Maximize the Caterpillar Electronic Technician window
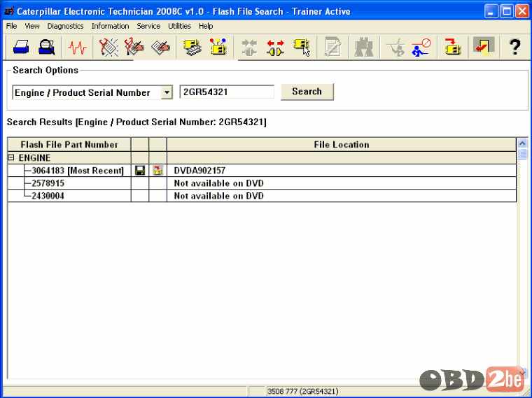Image resolution: width=532 pixels, height=398 pixels. coord(507,11)
